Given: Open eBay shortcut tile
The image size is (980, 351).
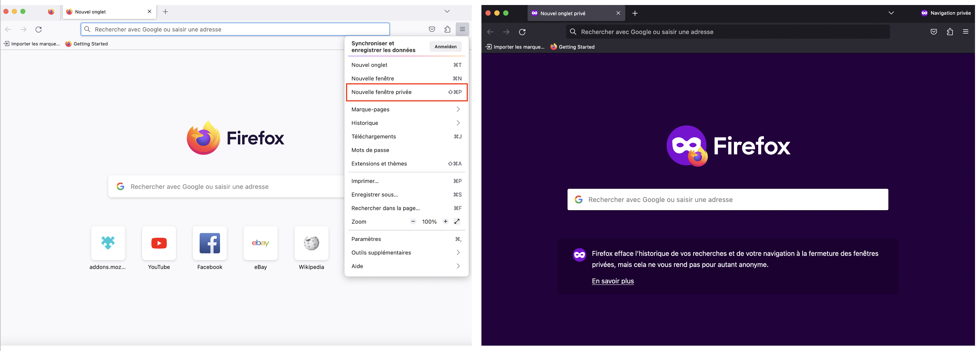Looking at the screenshot, I should (x=261, y=243).
